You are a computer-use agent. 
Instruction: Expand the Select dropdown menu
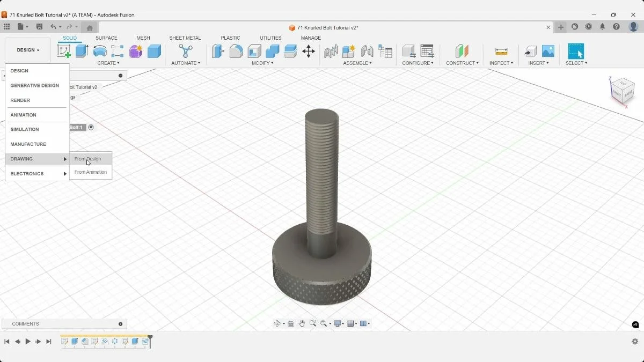click(x=576, y=63)
